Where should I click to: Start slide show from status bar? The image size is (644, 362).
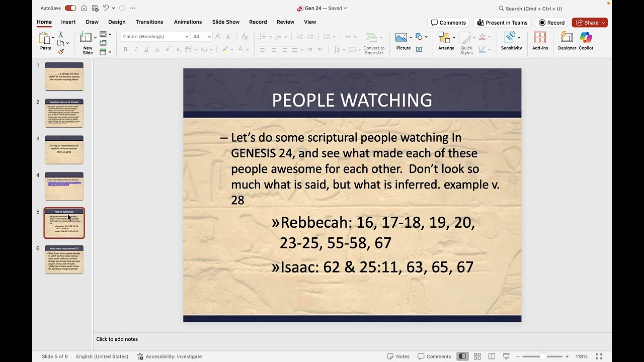point(506,356)
